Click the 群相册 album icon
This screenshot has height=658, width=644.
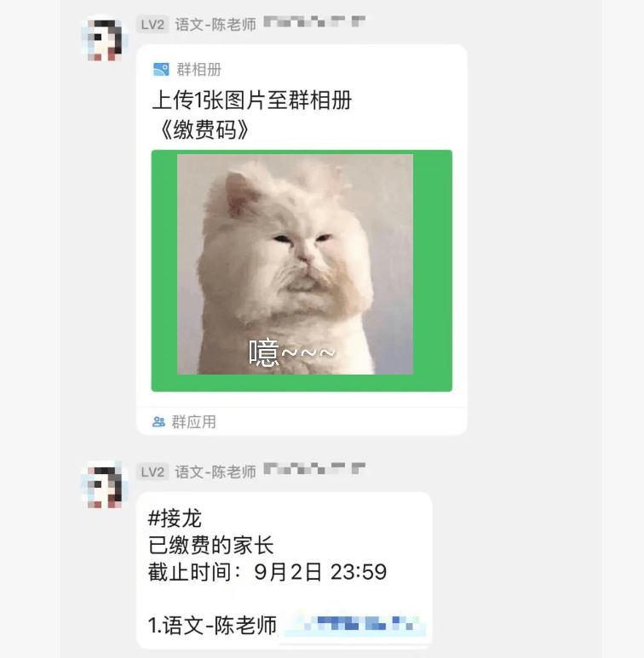[161, 69]
